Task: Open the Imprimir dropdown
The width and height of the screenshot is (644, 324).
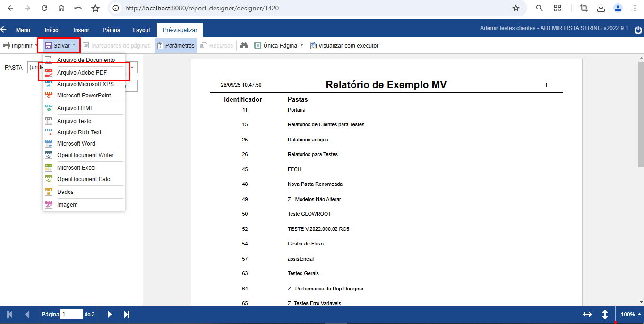Action: [x=21, y=46]
